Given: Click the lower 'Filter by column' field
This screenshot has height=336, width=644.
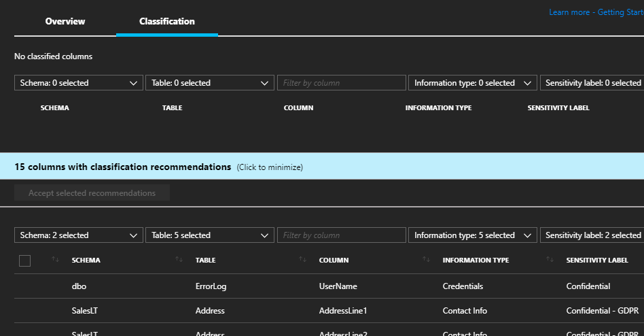Looking at the screenshot, I should point(341,235).
